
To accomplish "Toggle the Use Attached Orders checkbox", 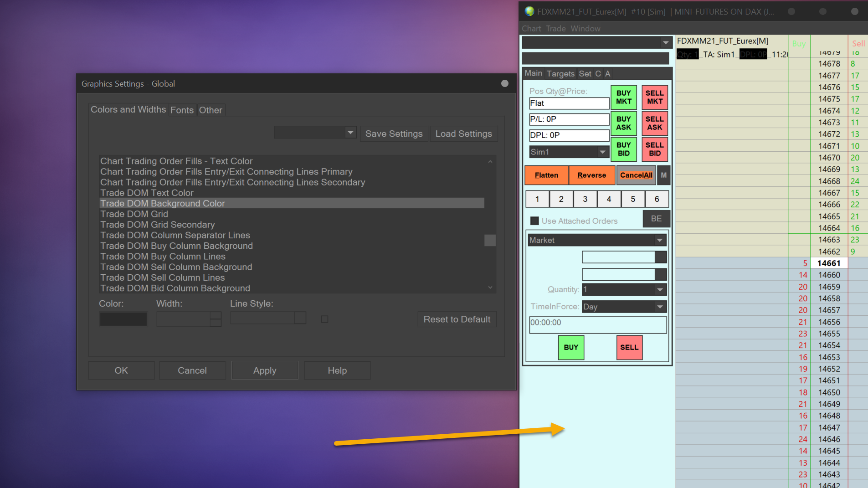I will tap(535, 221).
